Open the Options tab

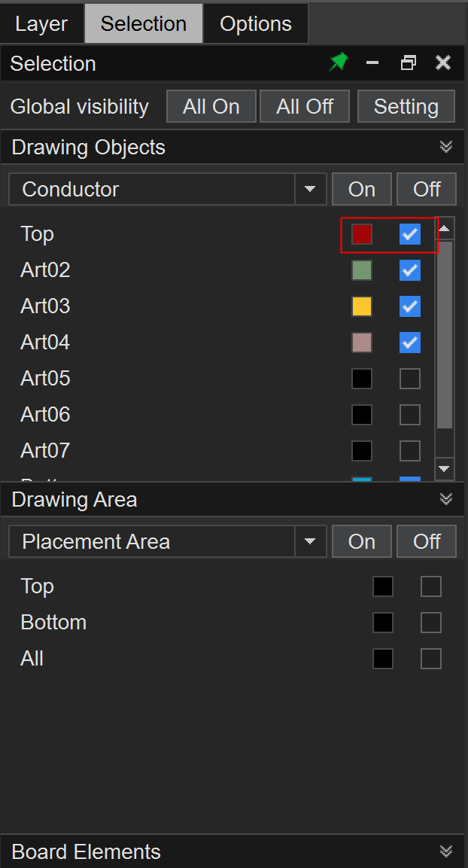pyautogui.click(x=255, y=23)
